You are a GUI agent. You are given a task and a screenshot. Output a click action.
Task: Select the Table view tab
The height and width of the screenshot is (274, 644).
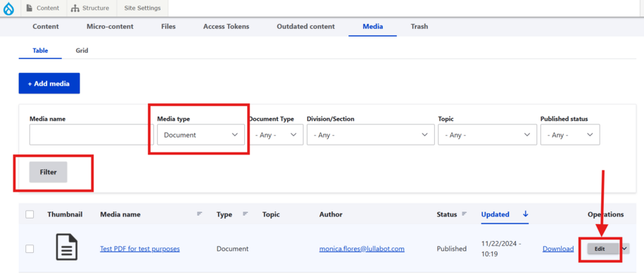[x=40, y=51]
